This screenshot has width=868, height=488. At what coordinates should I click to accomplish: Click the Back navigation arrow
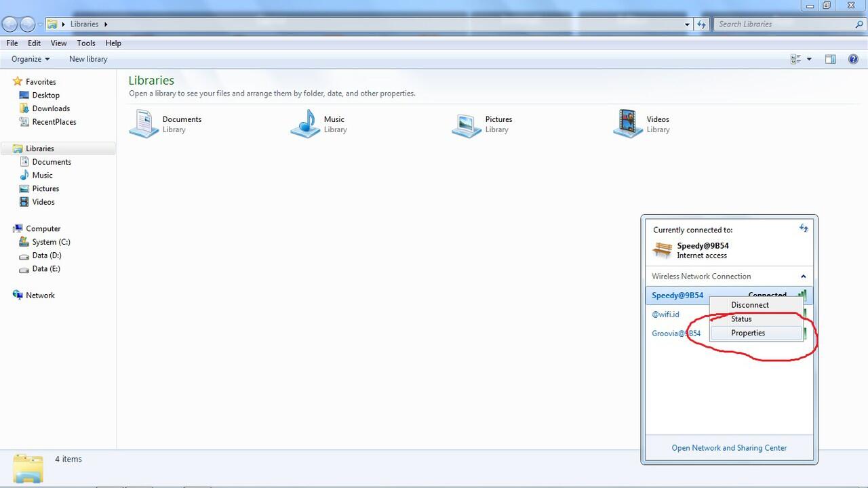[9, 24]
